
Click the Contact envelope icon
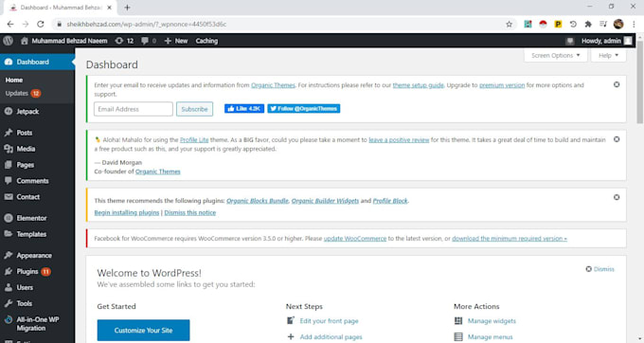tap(9, 197)
